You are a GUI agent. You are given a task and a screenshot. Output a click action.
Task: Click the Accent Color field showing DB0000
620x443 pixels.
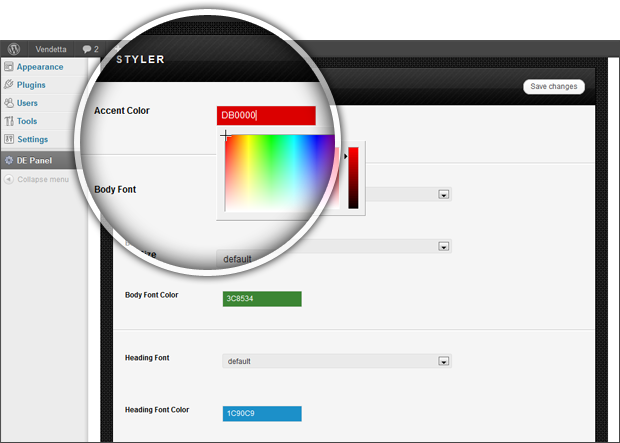266,115
